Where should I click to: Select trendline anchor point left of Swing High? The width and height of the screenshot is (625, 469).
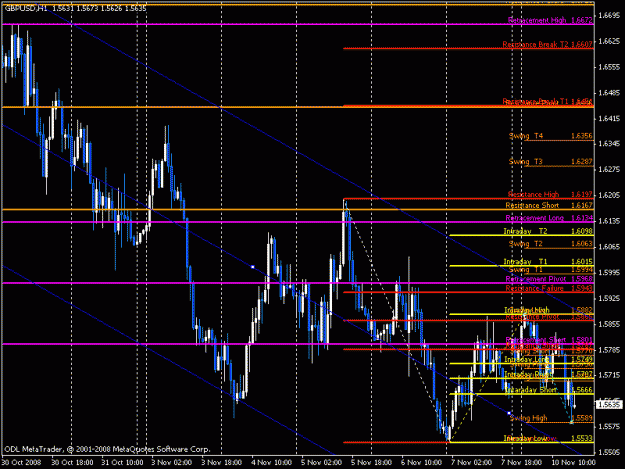point(509,413)
